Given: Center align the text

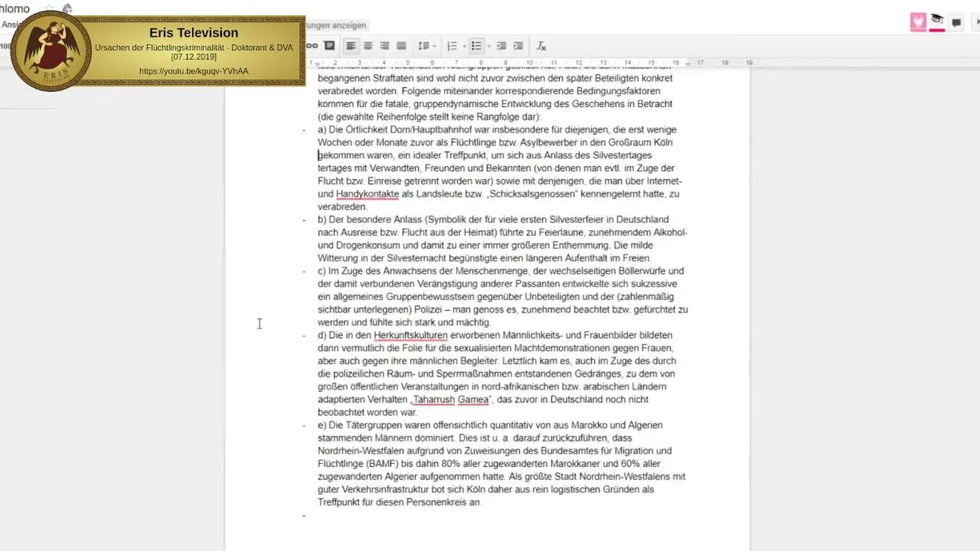Looking at the screenshot, I should point(367,46).
